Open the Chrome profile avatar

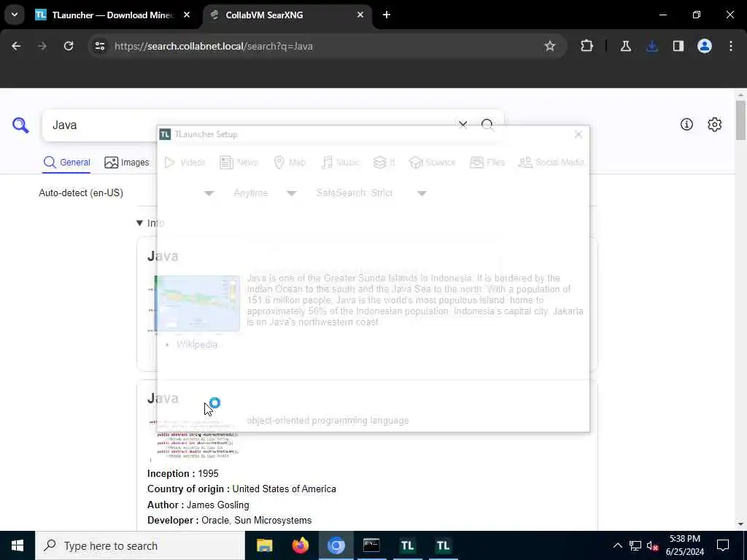click(704, 46)
